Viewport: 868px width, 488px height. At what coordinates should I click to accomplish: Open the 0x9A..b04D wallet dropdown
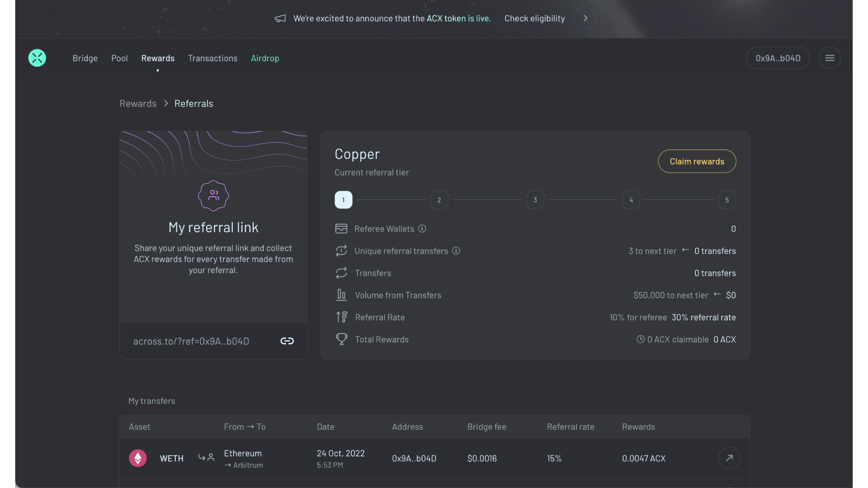pyautogui.click(x=778, y=58)
